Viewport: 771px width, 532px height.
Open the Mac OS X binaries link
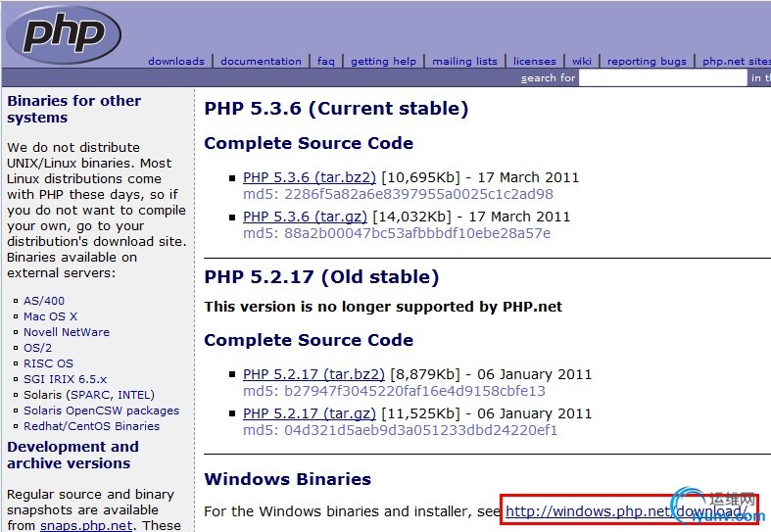pyautogui.click(x=50, y=316)
